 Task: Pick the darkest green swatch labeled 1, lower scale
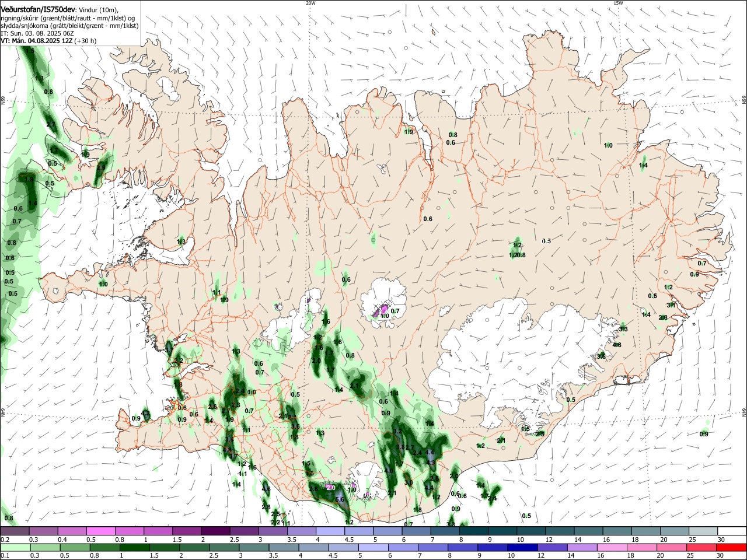(x=135, y=548)
